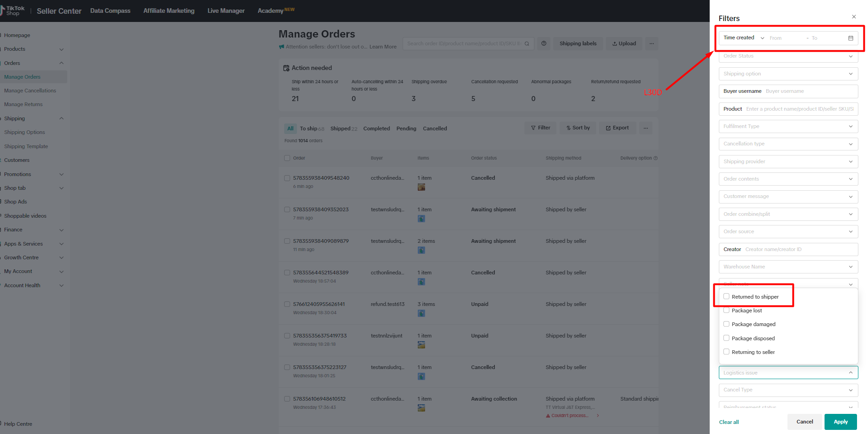This screenshot has height=434, width=868.
Task: Apply the selected filters
Action: click(841, 422)
